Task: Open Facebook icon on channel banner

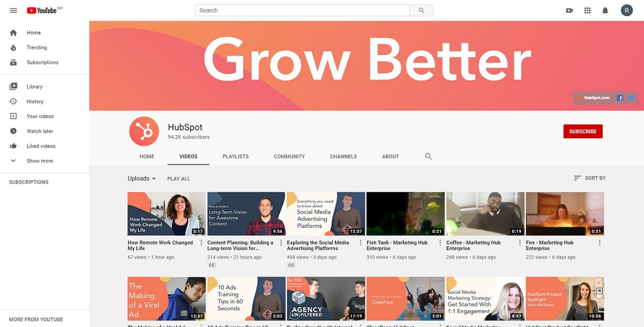Action: point(620,98)
